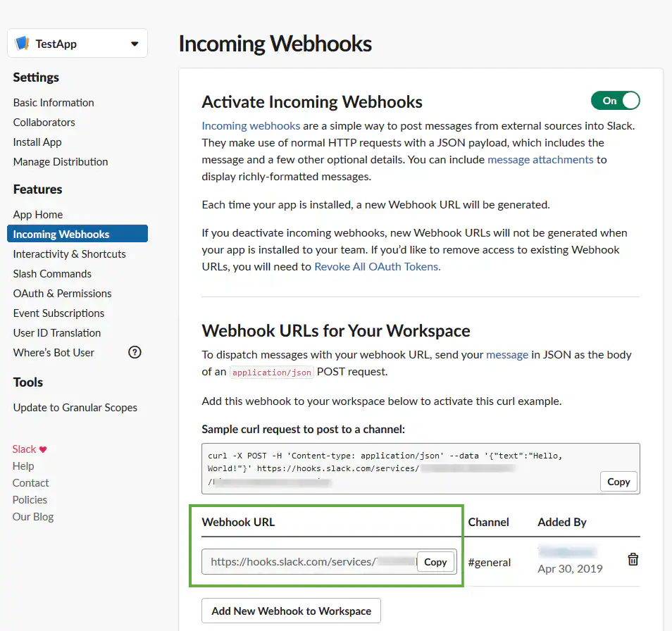Click Add New Webhook to Workspace
The image size is (672, 631).
point(292,611)
